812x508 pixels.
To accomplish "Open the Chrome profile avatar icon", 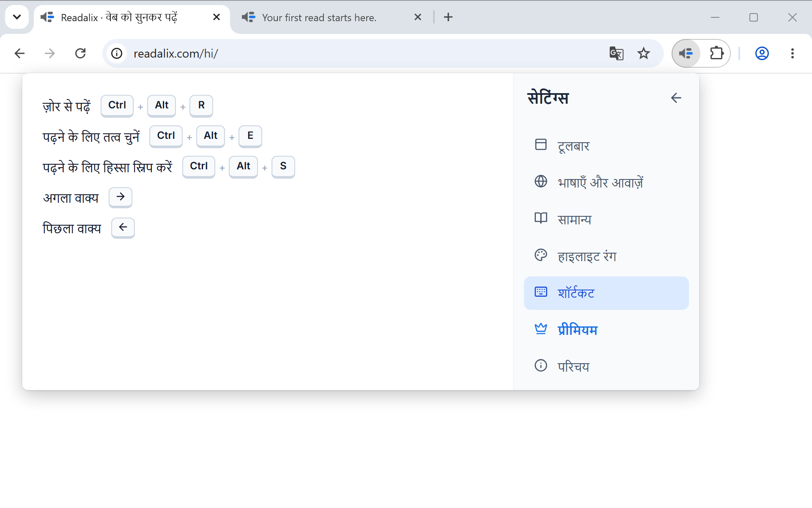I will point(762,53).
